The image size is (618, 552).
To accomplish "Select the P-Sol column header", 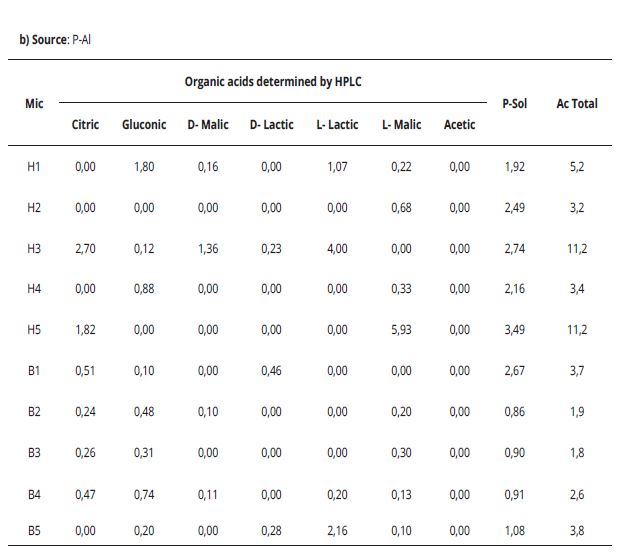I will click(514, 103).
